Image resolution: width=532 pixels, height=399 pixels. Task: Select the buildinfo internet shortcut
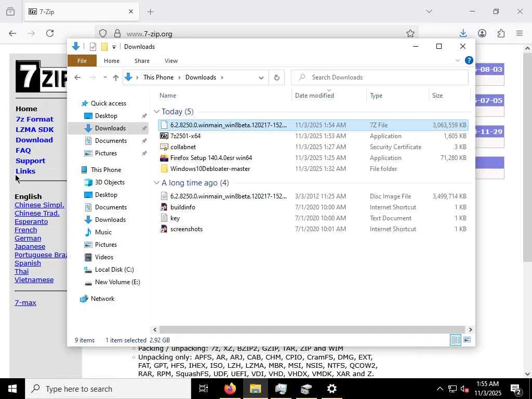(313, 207)
